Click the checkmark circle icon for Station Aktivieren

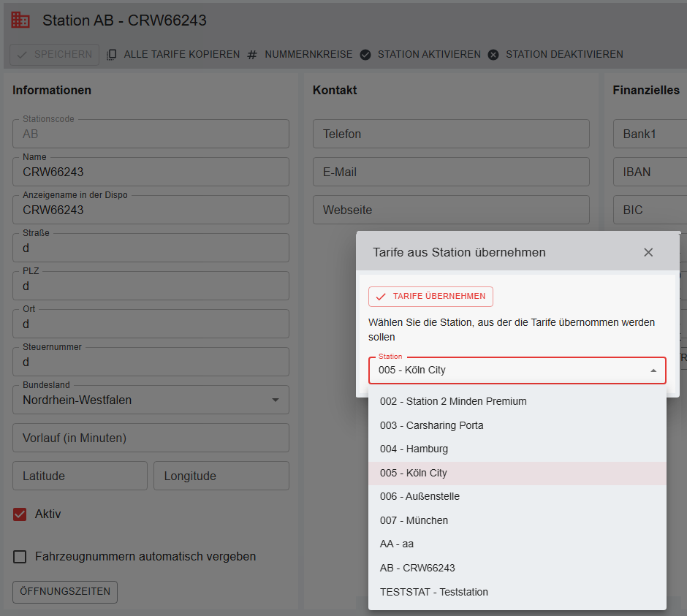pos(365,55)
